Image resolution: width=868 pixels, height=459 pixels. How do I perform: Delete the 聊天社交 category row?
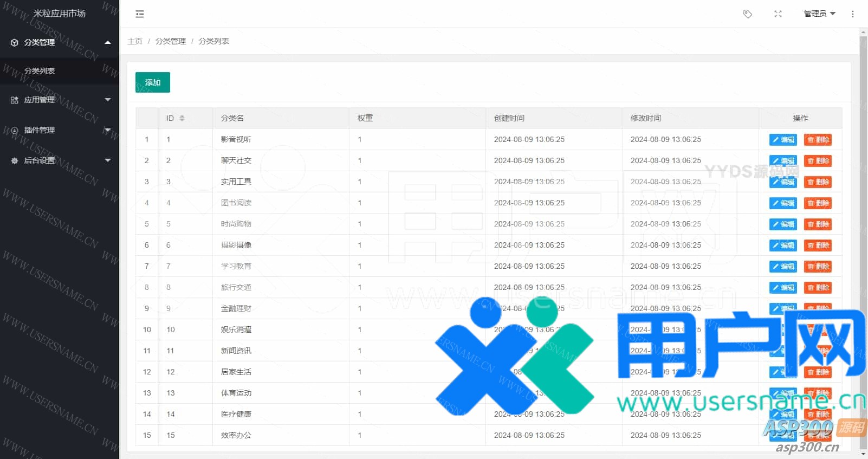tap(818, 161)
